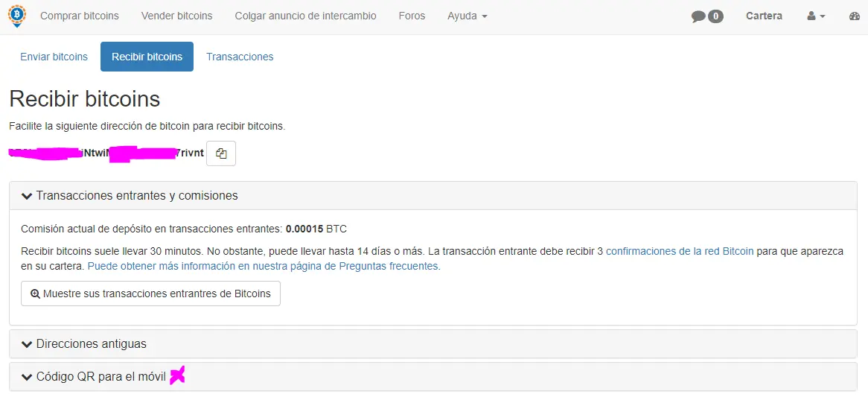This screenshot has width=868, height=403.
Task: Click the 0 unread messages badge
Action: (715, 16)
